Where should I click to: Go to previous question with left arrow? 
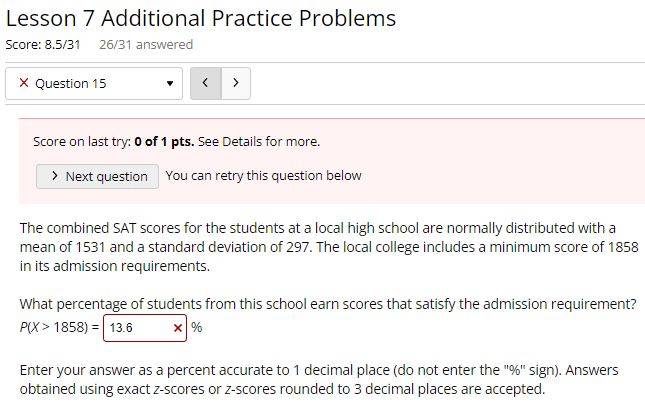coord(206,84)
